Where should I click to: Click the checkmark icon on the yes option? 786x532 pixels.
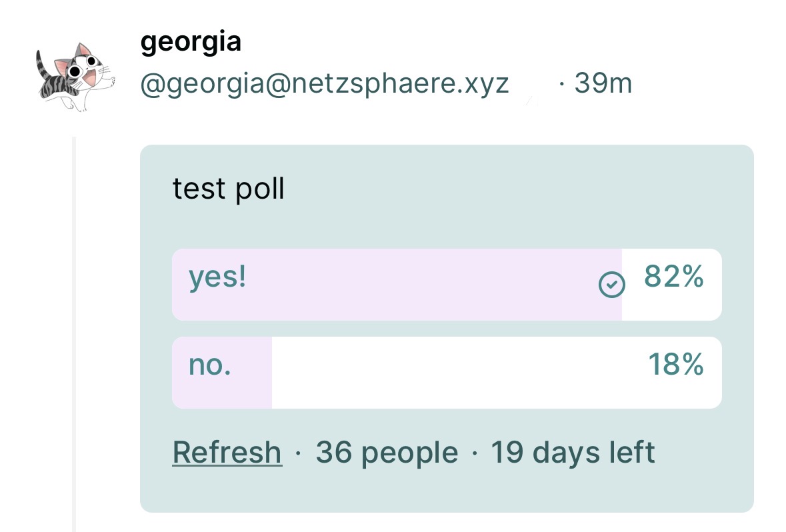click(x=611, y=285)
